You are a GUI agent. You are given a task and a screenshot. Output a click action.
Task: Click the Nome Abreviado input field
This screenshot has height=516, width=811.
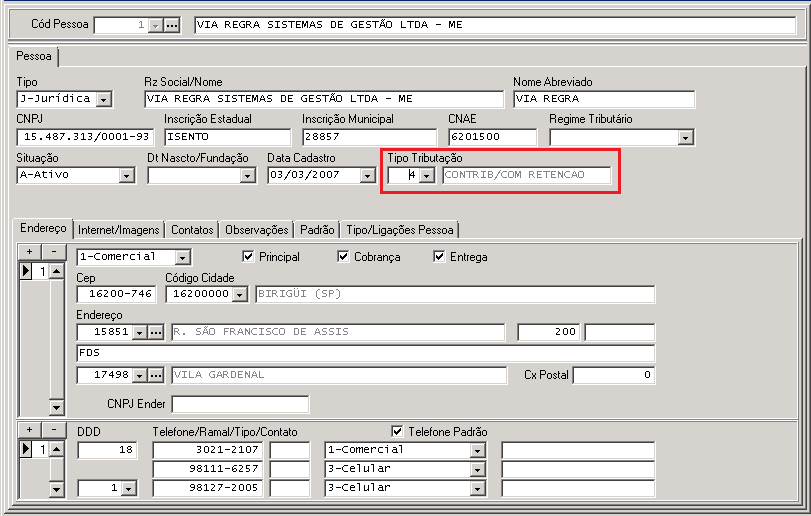click(603, 99)
